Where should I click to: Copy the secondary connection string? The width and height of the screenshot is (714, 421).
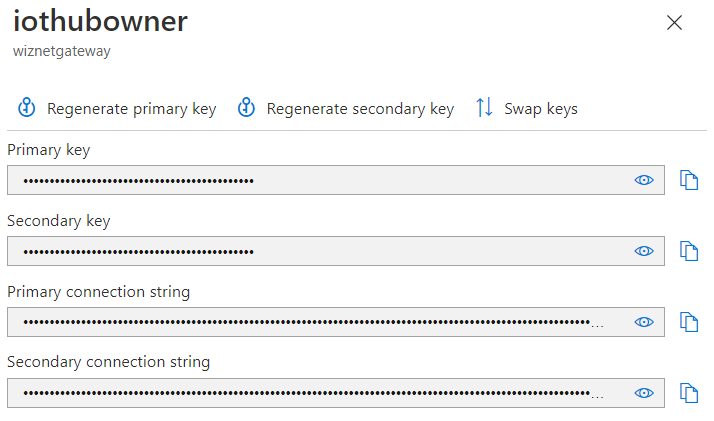(688, 393)
